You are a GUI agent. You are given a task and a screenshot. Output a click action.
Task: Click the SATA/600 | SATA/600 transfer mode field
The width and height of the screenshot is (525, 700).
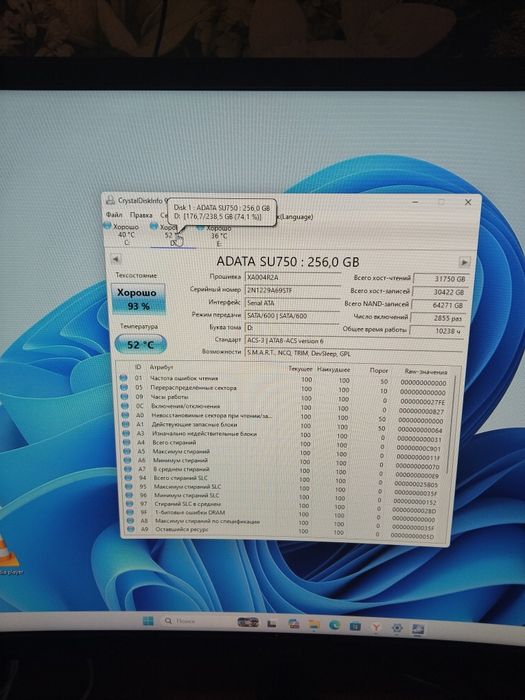(x=292, y=316)
